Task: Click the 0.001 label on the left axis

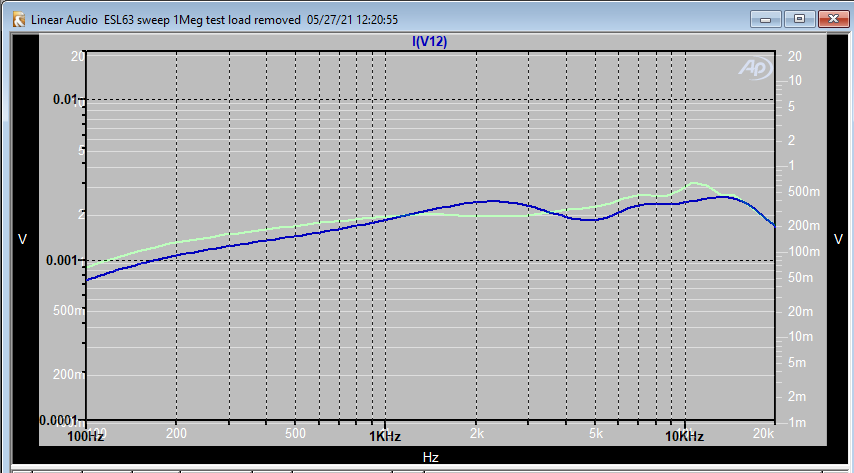Action: click(65, 260)
